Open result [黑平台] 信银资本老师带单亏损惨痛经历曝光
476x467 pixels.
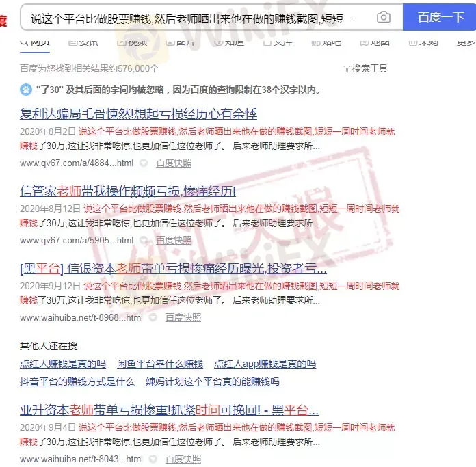pyautogui.click(x=173, y=269)
